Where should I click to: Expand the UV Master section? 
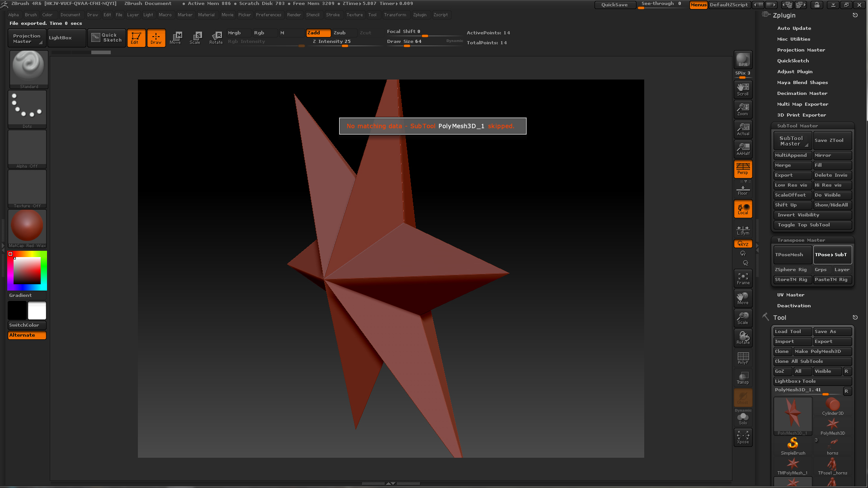pyautogui.click(x=790, y=295)
